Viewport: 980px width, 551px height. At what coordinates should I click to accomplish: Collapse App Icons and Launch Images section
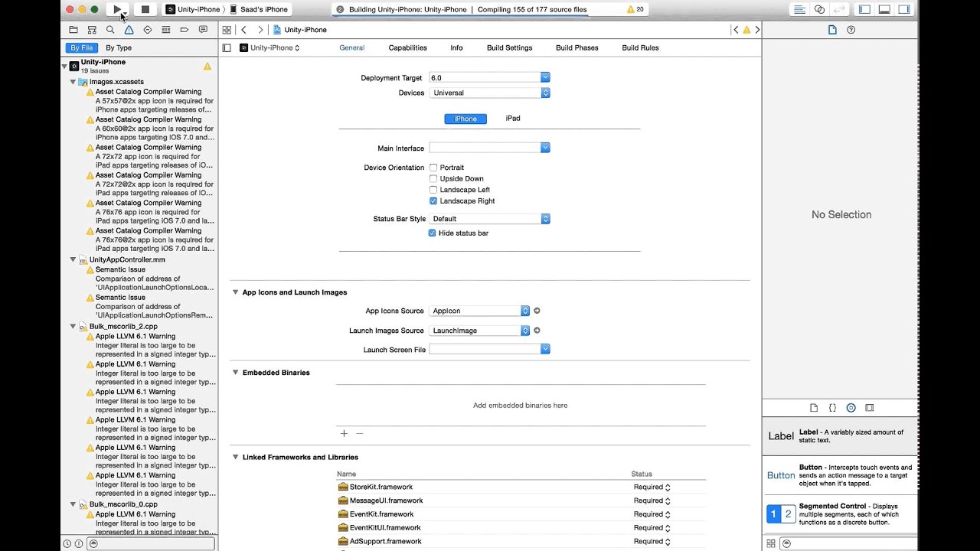[x=235, y=292]
